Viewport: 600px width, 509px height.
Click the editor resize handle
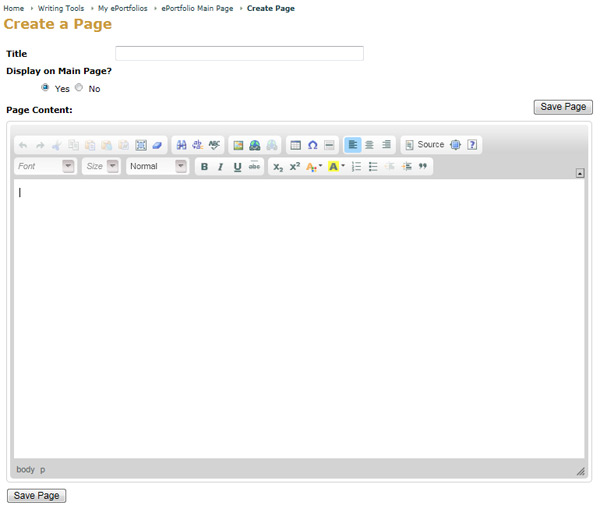pos(580,471)
